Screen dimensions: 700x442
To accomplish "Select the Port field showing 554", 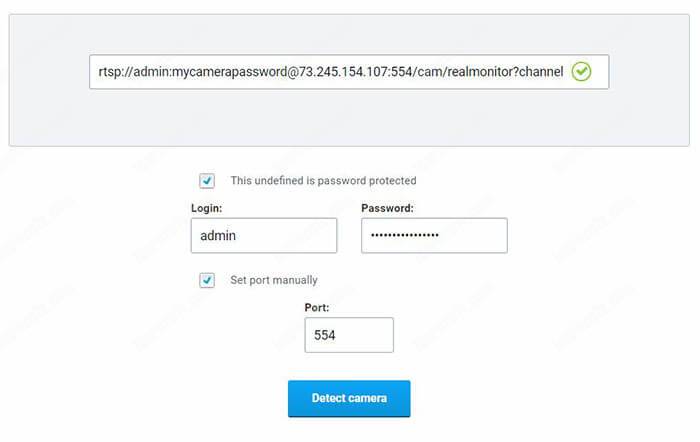I will [x=348, y=335].
